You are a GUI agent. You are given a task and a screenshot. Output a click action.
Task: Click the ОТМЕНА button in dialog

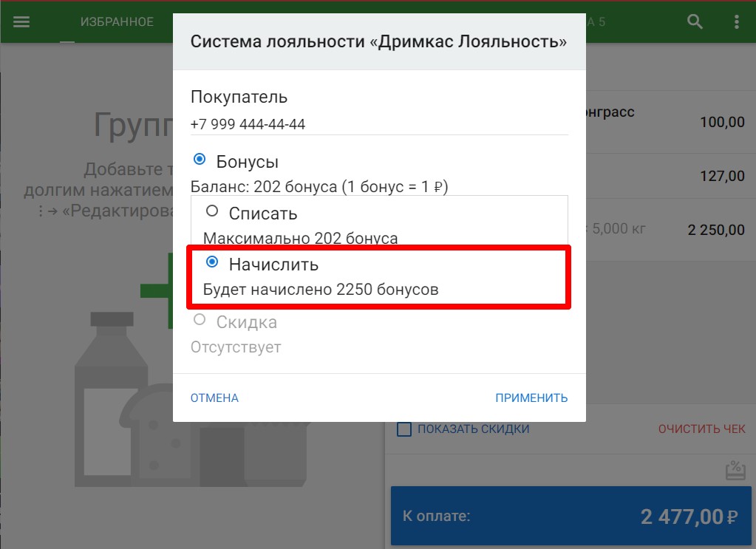[x=214, y=398]
